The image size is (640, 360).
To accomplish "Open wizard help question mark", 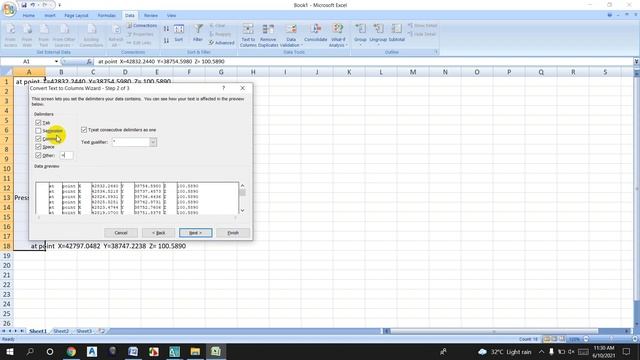I will [x=223, y=88].
